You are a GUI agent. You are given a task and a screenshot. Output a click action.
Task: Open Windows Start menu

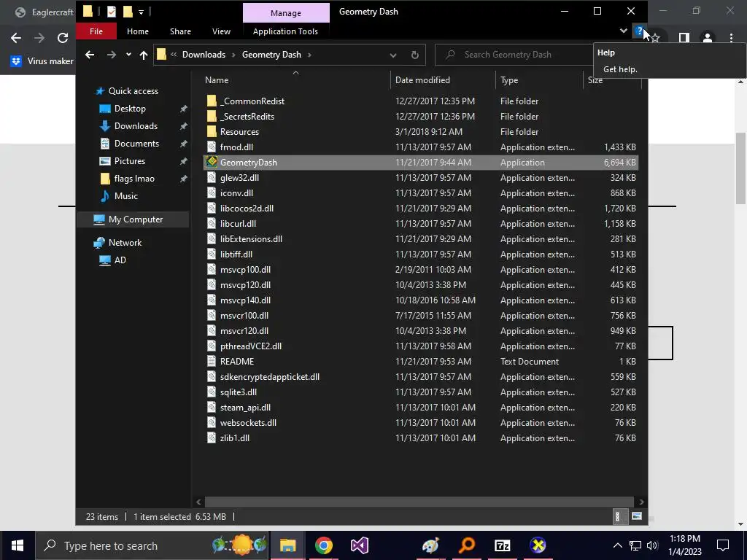pos(18,545)
